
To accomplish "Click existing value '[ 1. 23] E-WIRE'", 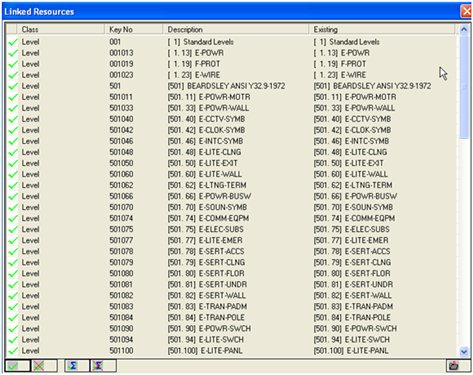I will pyautogui.click(x=340, y=75).
